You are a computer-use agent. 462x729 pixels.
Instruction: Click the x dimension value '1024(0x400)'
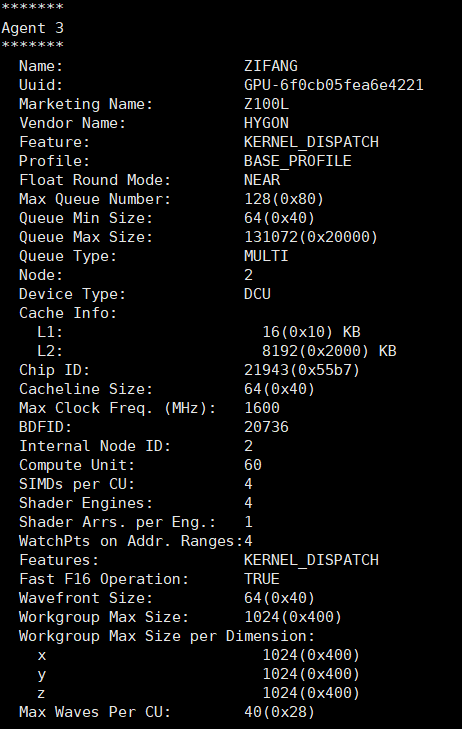[x=311, y=656]
